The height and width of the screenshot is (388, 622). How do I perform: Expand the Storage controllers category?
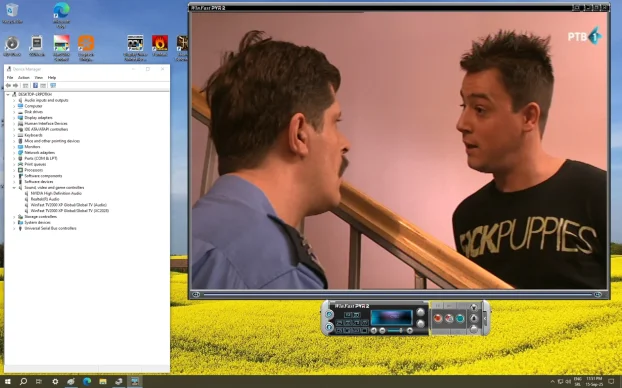pos(14,217)
